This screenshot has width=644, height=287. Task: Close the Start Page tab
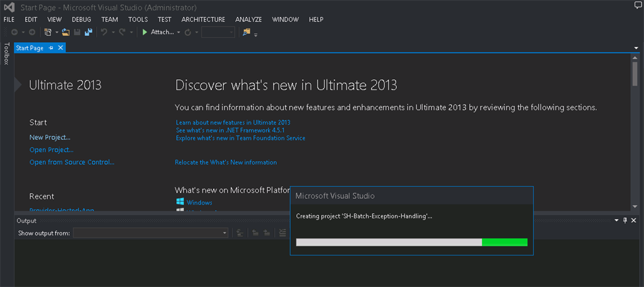click(60, 48)
